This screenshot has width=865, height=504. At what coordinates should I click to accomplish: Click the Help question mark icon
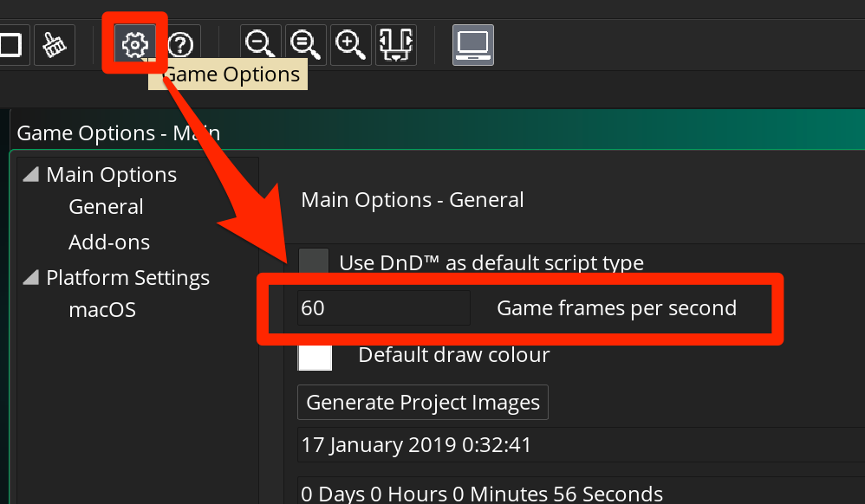click(x=180, y=45)
